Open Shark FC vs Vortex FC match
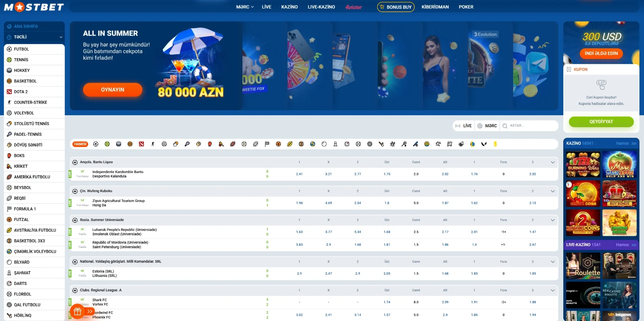 (x=100, y=302)
